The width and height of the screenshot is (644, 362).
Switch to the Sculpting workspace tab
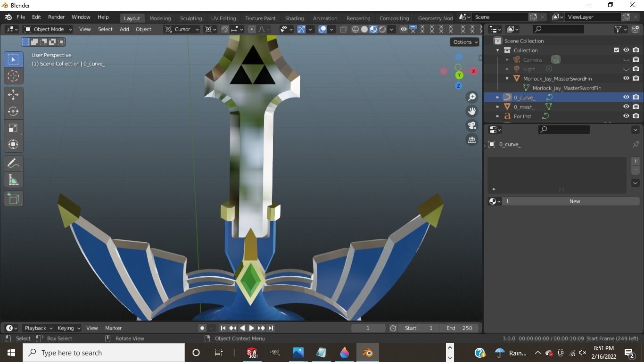pos(191,18)
